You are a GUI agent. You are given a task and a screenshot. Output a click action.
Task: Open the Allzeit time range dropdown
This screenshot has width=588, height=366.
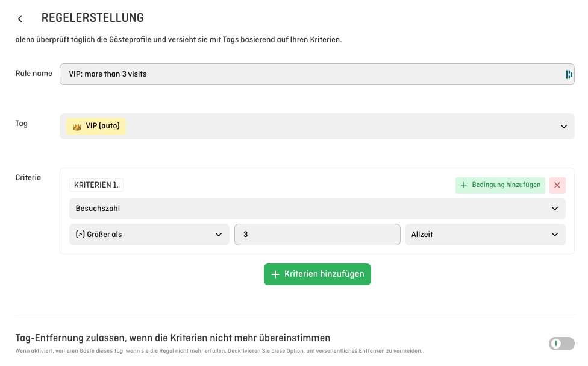pos(484,235)
